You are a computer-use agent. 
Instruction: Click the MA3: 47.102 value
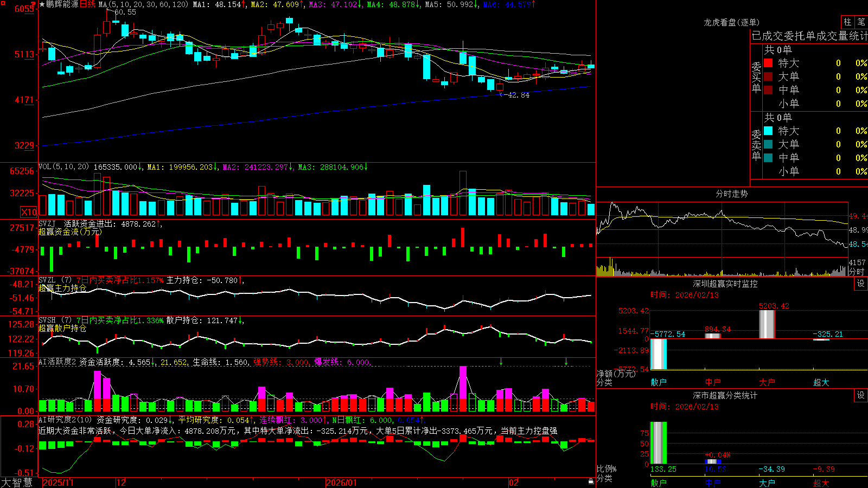pyautogui.click(x=334, y=4)
